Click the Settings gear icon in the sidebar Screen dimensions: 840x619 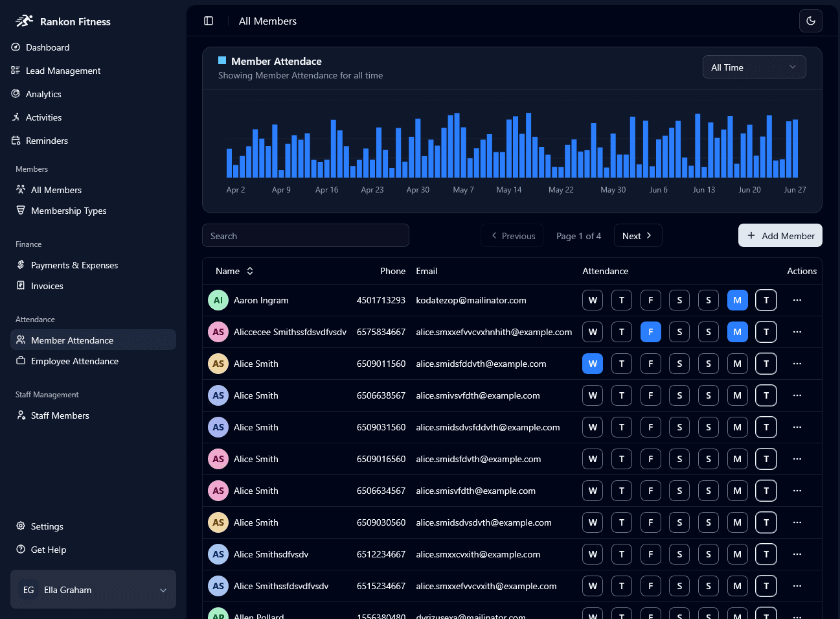(21, 526)
